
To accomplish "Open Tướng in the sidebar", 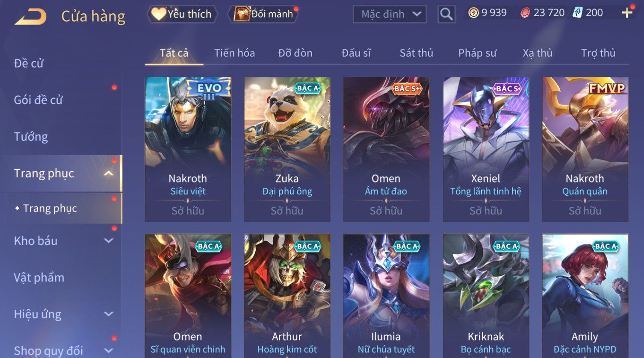I will 31,137.
